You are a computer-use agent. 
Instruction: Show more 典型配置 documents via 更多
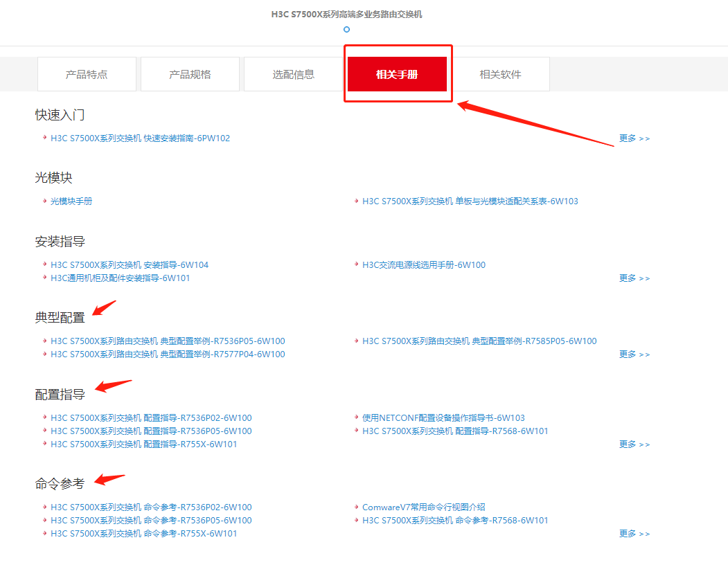click(634, 354)
